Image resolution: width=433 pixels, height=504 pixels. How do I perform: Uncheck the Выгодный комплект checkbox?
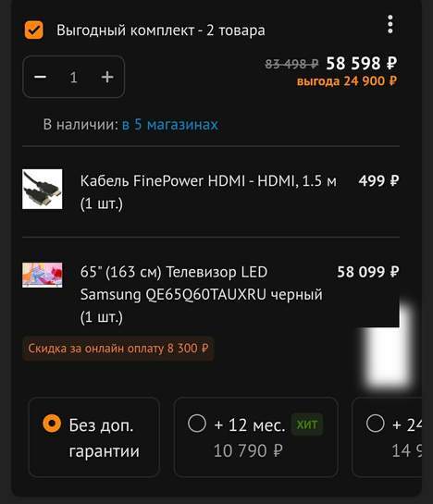tap(34, 31)
